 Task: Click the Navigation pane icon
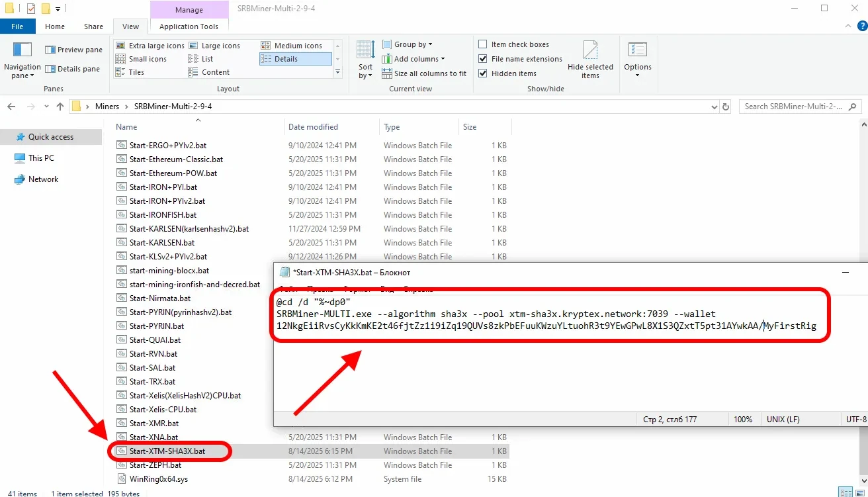[x=22, y=51]
